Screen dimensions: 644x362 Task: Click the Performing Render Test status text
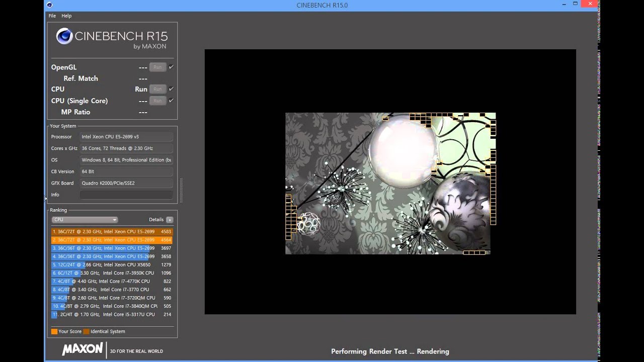point(390,351)
